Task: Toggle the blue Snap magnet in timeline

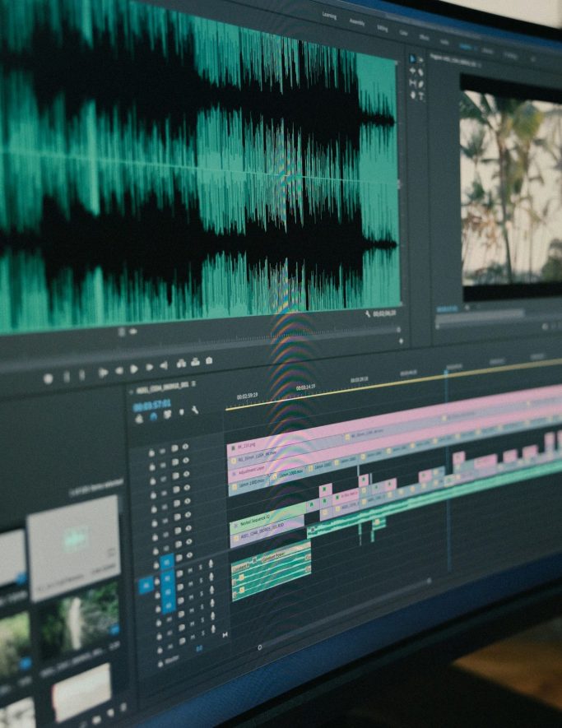Action: [x=153, y=417]
